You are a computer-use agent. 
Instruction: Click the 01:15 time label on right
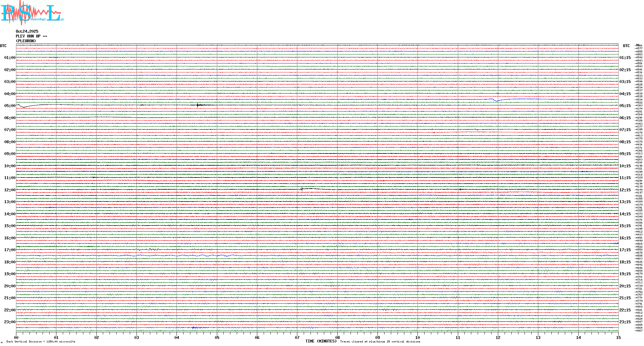point(625,58)
